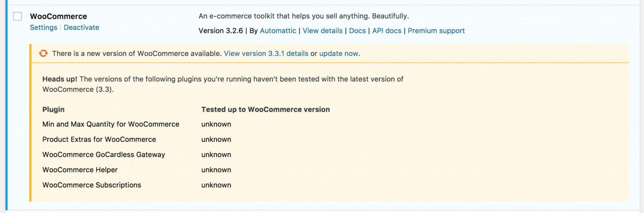Screen dimensions: 644x213
Task: Click Min and Max Quantity for WooCommerce row
Action: [111, 124]
